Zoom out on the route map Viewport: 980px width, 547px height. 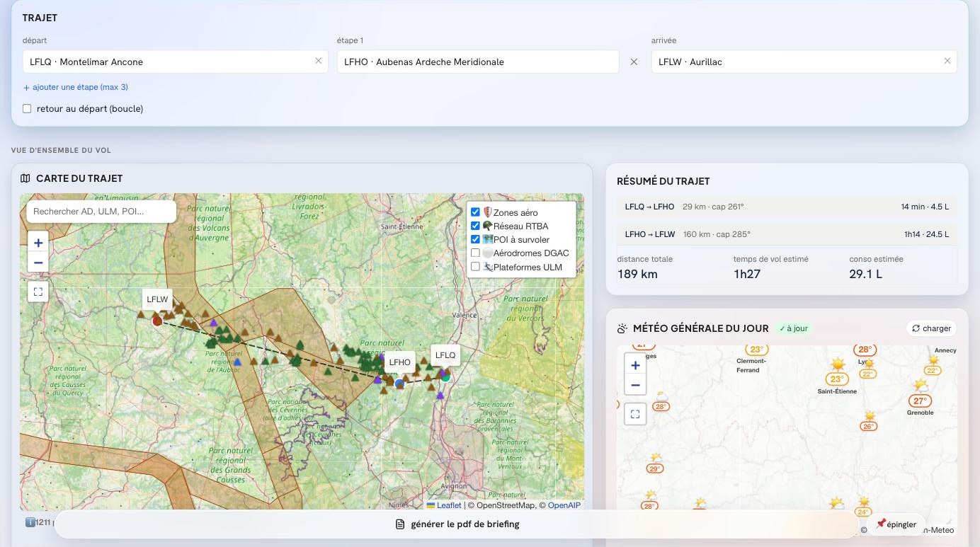click(x=38, y=263)
